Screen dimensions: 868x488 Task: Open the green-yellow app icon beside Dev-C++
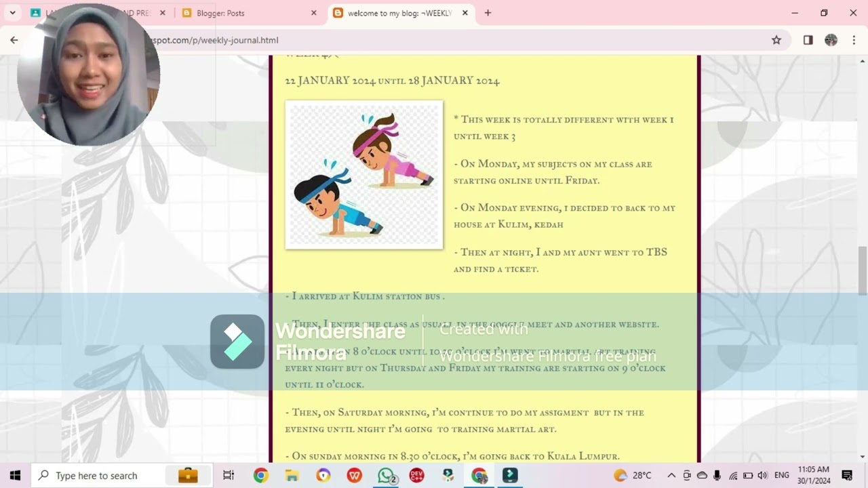point(448,475)
